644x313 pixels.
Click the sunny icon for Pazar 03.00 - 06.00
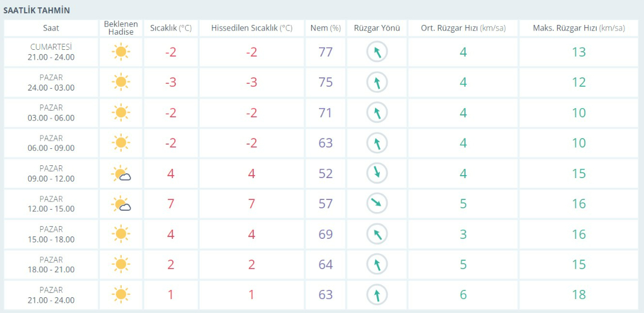(x=121, y=113)
